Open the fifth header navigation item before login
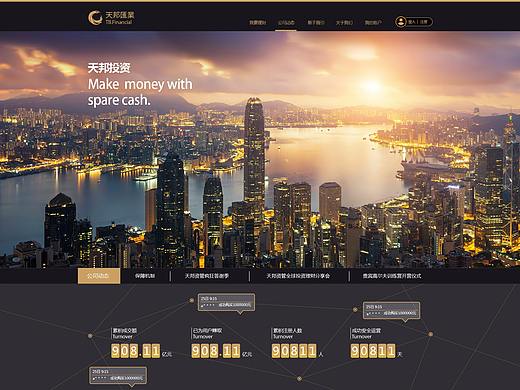 [x=373, y=23]
